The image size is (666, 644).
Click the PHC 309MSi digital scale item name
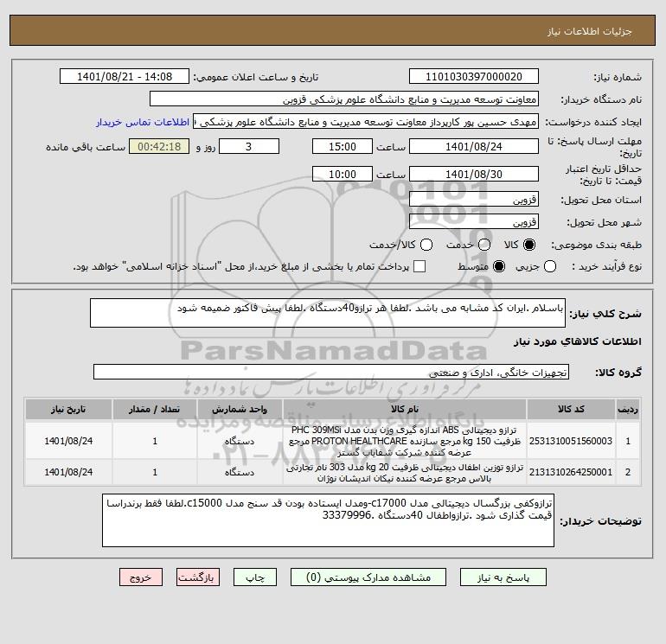tap(405, 441)
